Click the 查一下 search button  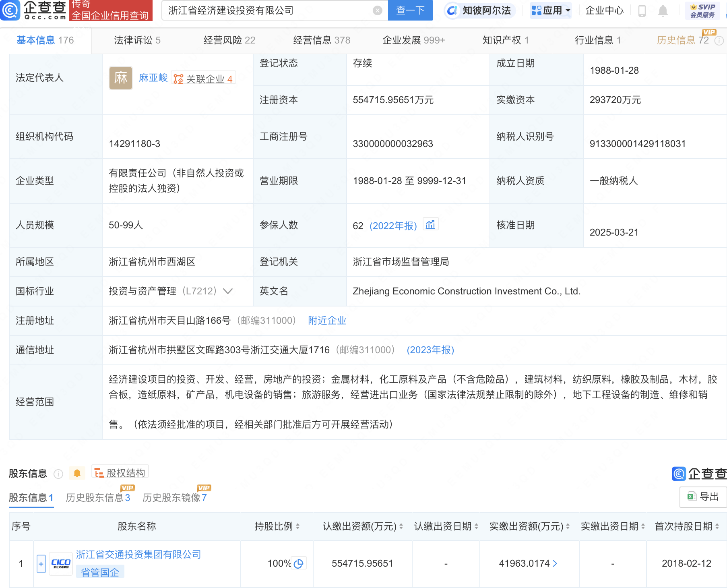tap(410, 10)
